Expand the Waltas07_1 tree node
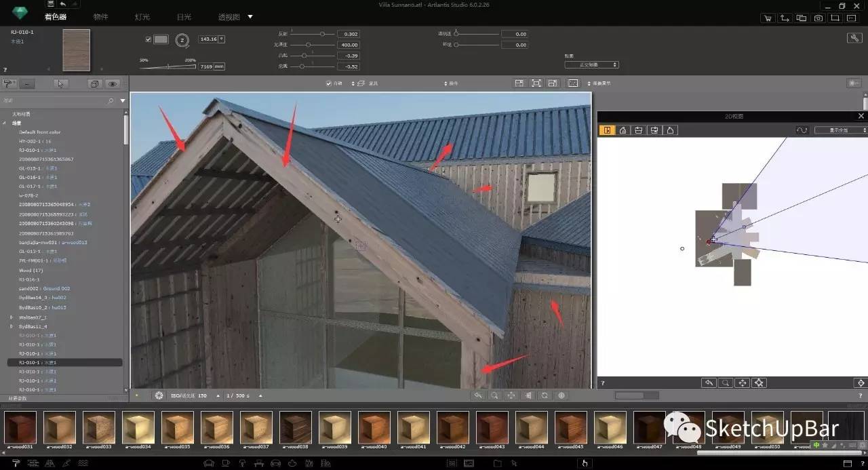Image resolution: width=868 pixels, height=470 pixels. point(12,317)
